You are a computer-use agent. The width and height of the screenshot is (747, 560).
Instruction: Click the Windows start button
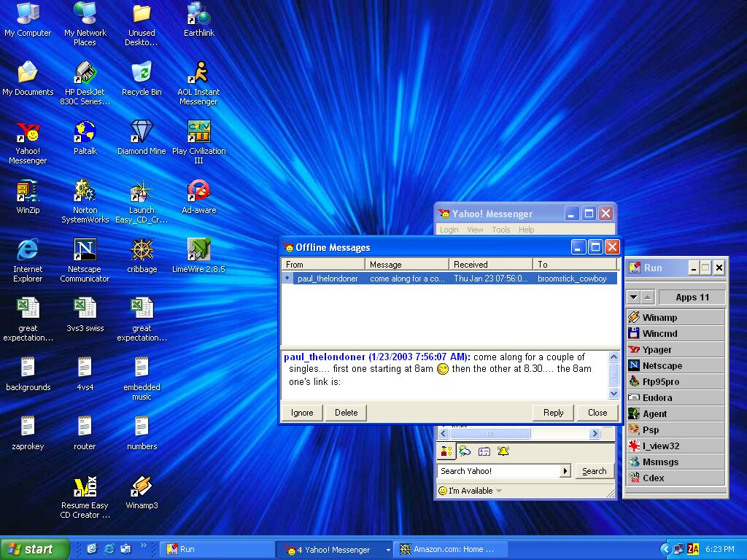(x=34, y=549)
